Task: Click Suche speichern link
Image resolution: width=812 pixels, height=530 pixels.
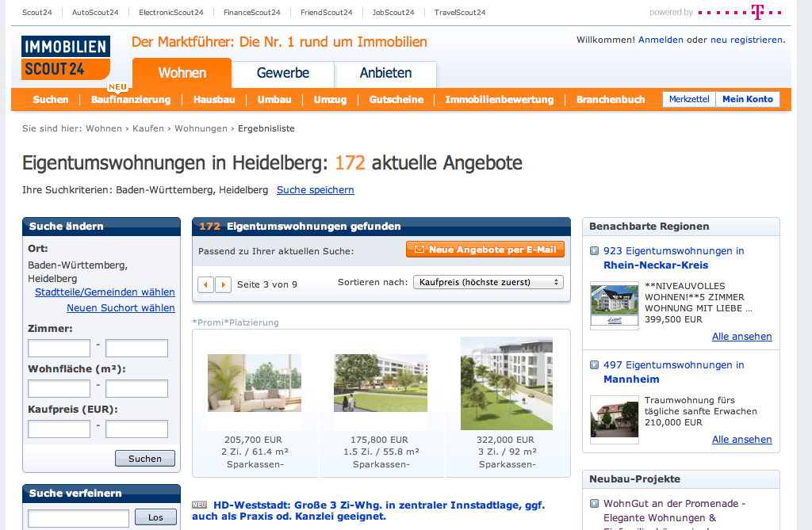Action: (316, 190)
